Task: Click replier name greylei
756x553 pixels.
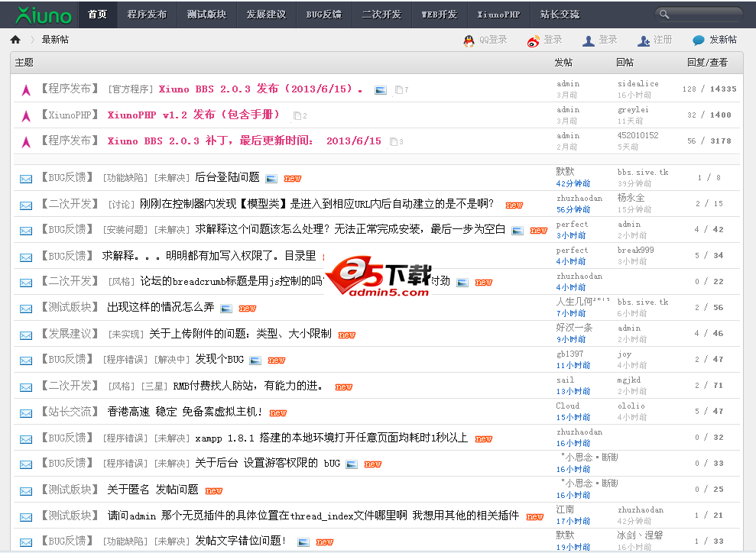Action: [633, 110]
